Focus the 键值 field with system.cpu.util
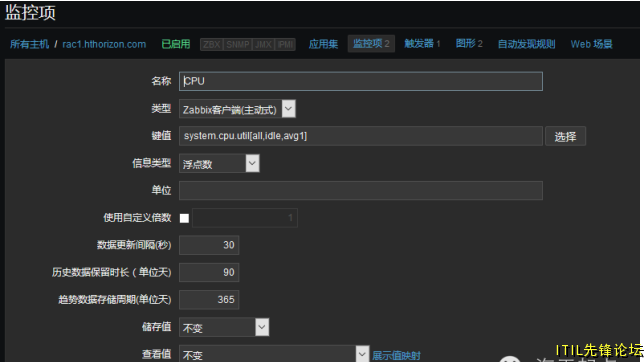644x362 pixels. click(361, 136)
